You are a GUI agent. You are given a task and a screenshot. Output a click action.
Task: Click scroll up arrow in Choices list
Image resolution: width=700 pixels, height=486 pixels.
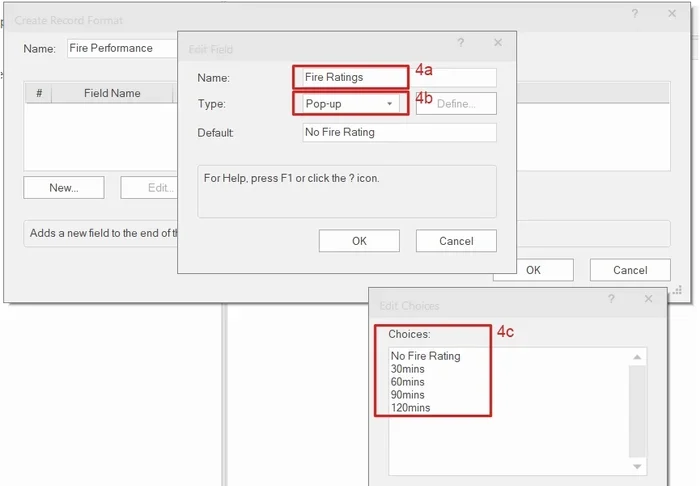click(638, 356)
